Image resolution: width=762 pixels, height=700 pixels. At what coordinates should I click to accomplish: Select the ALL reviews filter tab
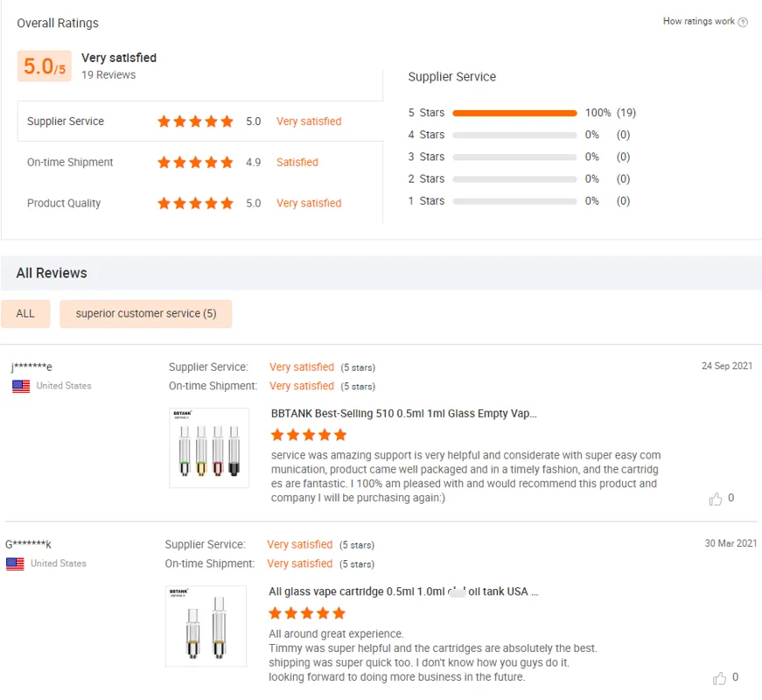tap(25, 313)
